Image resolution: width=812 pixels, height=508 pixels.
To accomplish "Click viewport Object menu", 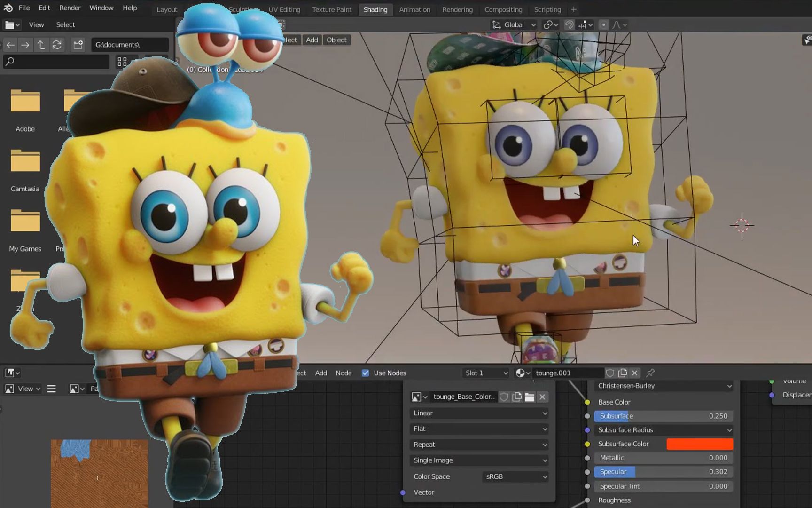I will point(336,40).
